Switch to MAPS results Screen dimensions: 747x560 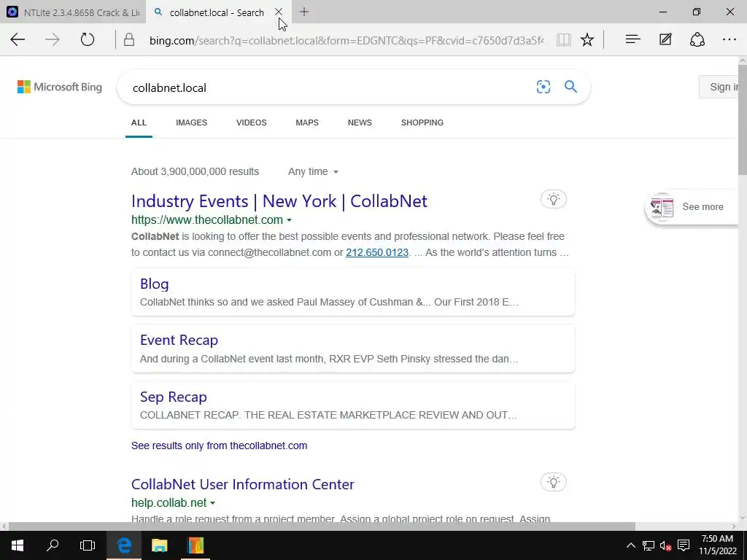click(307, 122)
